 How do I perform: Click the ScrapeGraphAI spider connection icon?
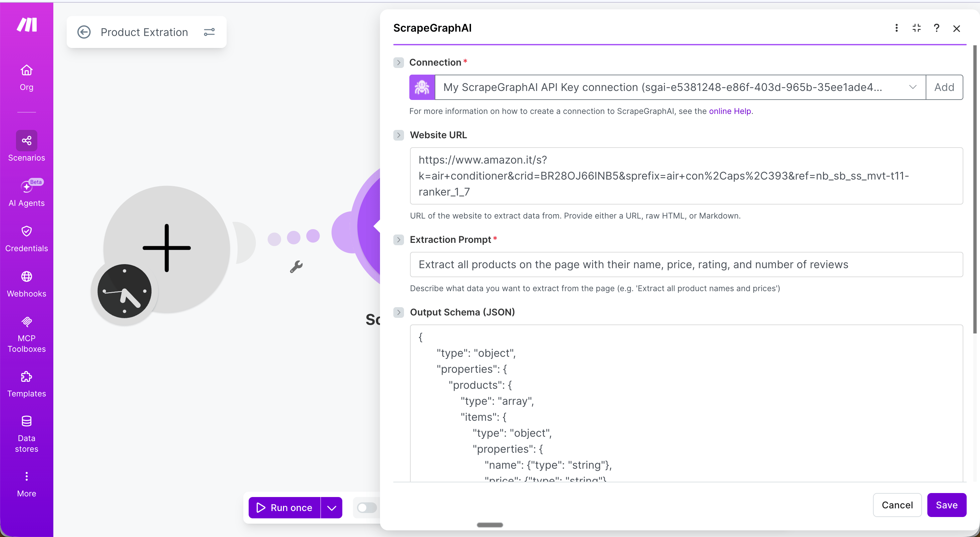pos(422,88)
